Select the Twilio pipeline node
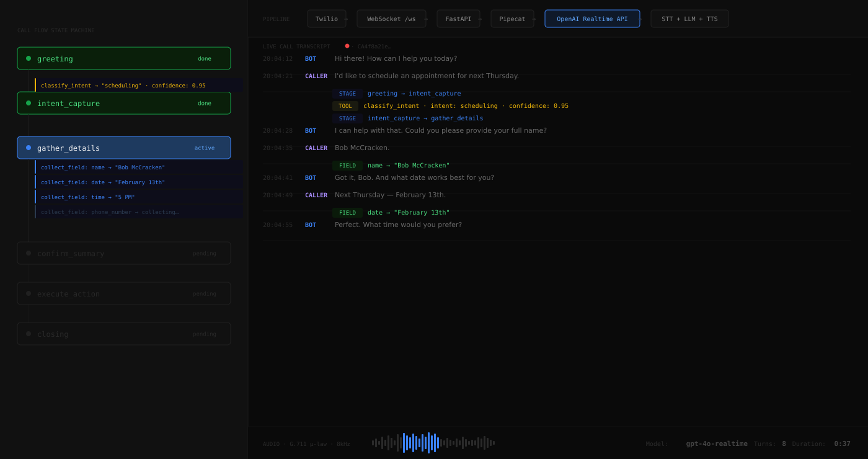The width and height of the screenshot is (868, 459). (x=327, y=19)
